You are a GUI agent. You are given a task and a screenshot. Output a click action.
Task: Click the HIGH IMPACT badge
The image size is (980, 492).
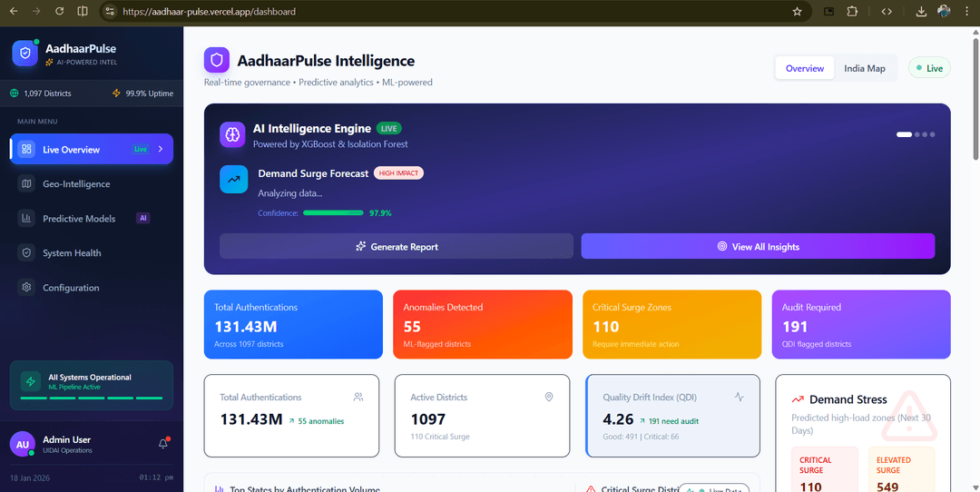pos(398,173)
